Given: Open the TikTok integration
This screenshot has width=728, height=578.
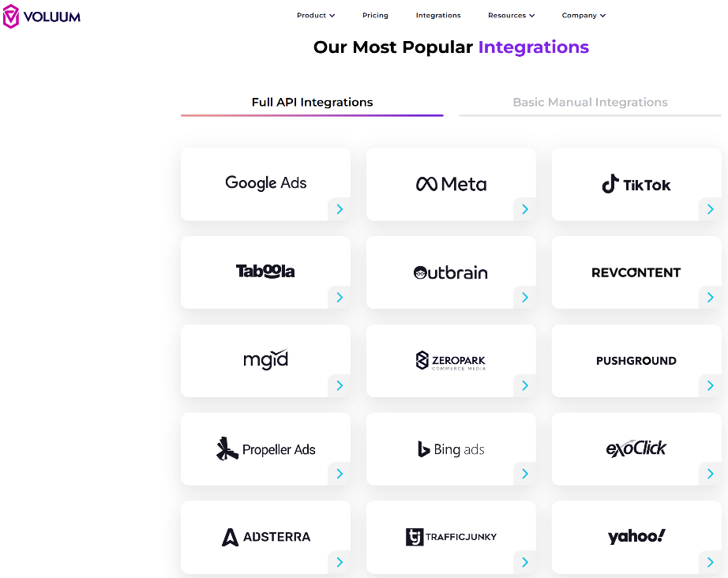Looking at the screenshot, I should (636, 184).
